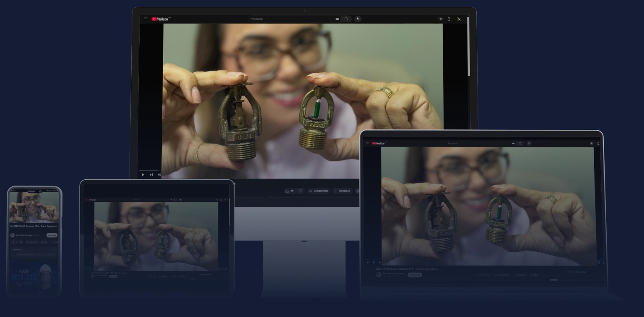Screen dimensions: 644x317
Task: Open the account avatar on the monitor
Action: tap(459, 19)
